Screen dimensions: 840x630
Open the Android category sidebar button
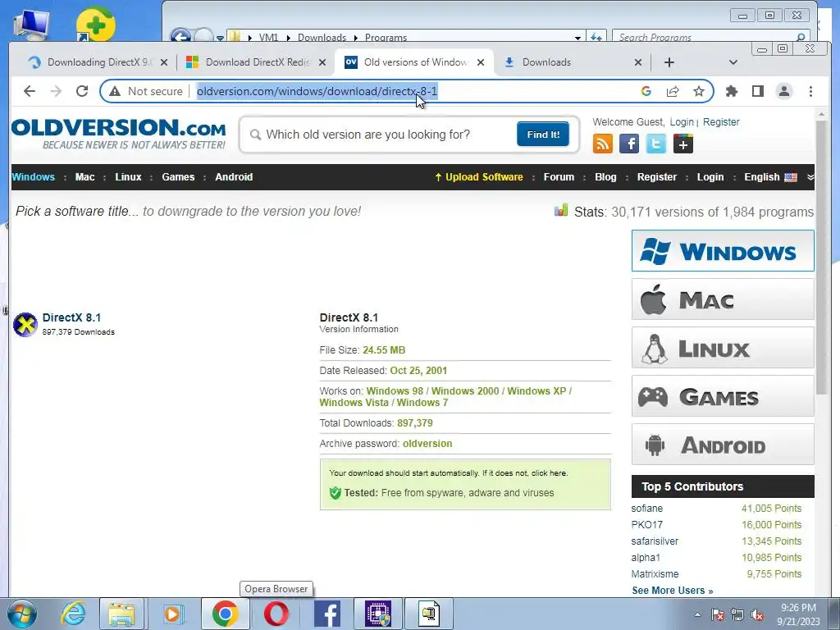723,444
